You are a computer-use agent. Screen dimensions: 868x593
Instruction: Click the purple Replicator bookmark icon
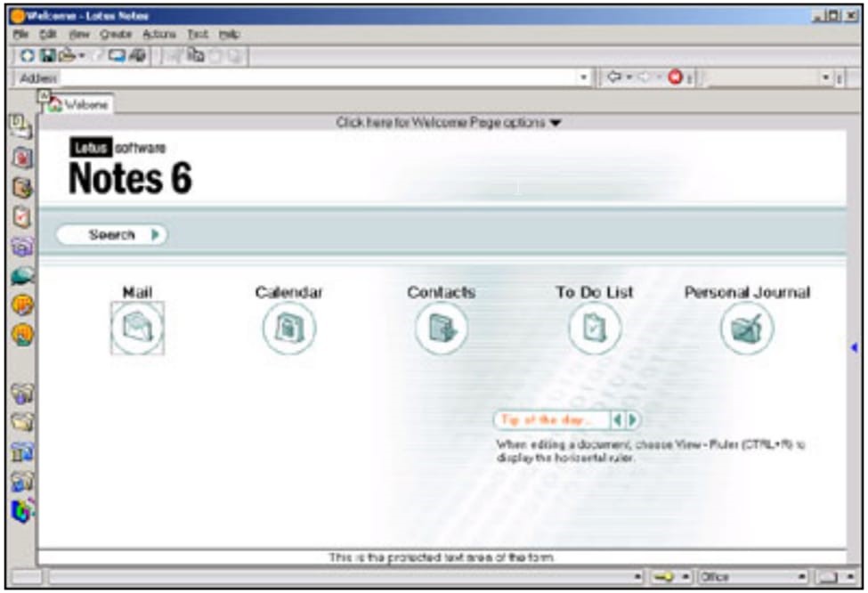coord(21,246)
